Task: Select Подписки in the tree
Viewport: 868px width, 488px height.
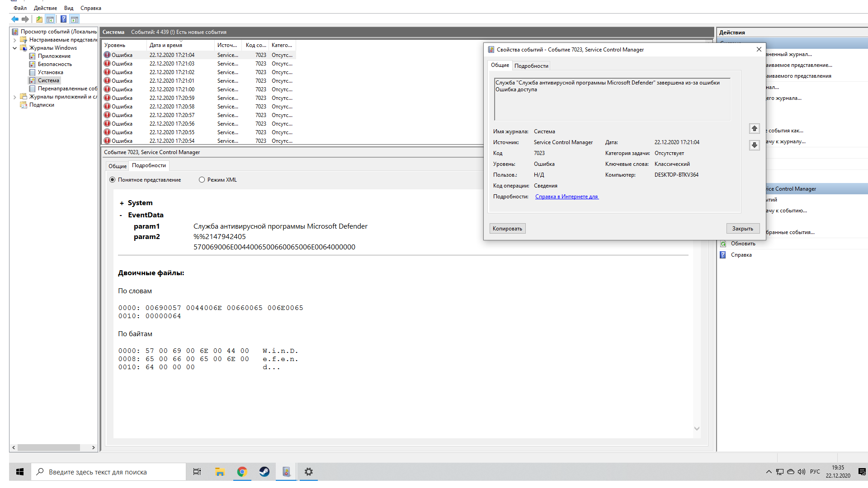Action: (42, 105)
